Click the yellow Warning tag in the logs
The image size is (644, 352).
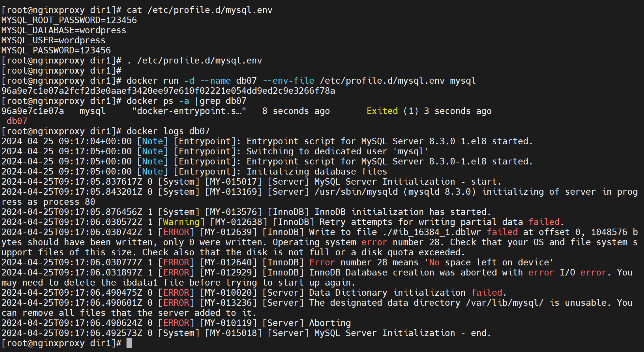point(181,222)
